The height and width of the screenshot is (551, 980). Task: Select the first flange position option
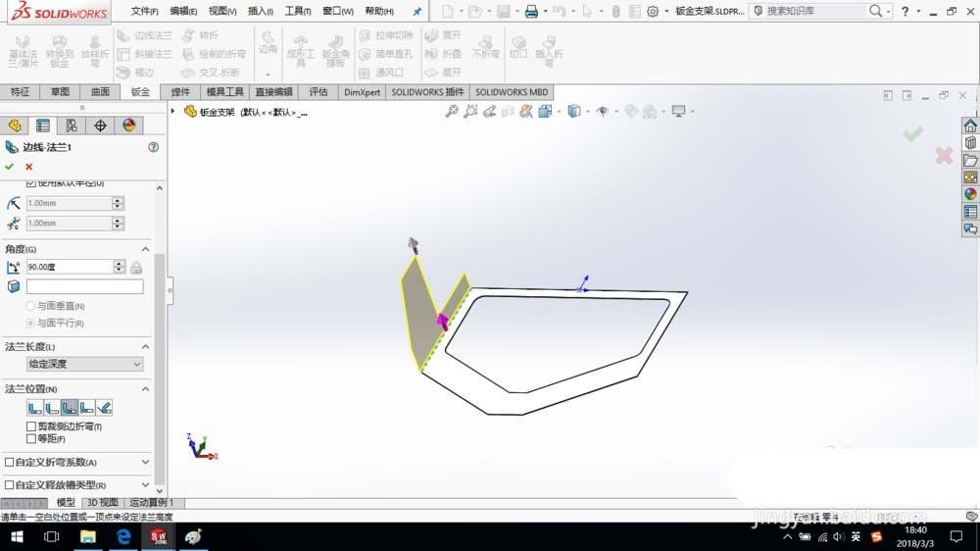[x=34, y=408]
